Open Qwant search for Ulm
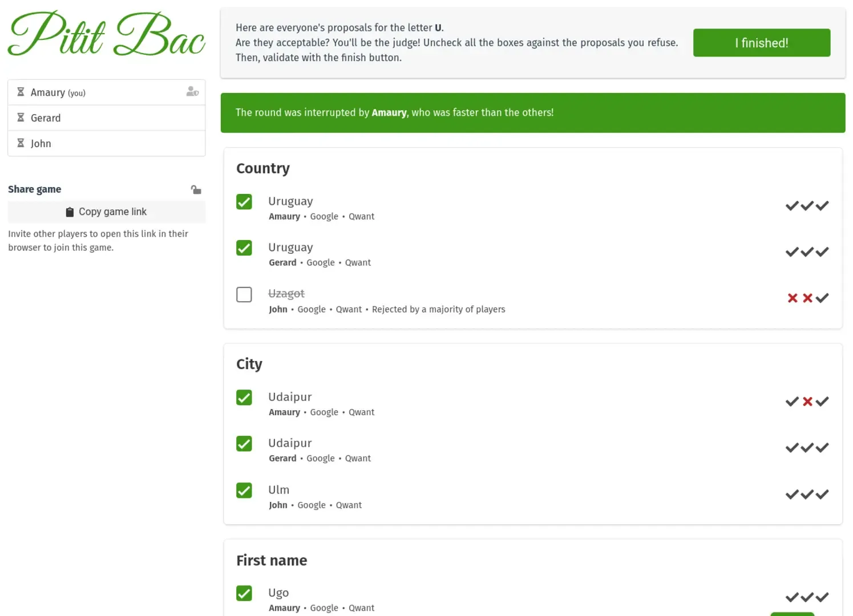This screenshot has height=616, width=853. [x=349, y=505]
